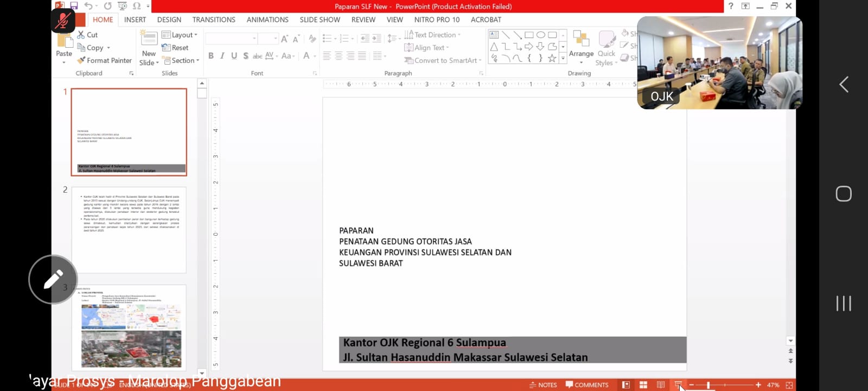Switch to the INSERT ribbon tab
The height and width of the screenshot is (391, 868).
[x=135, y=20]
